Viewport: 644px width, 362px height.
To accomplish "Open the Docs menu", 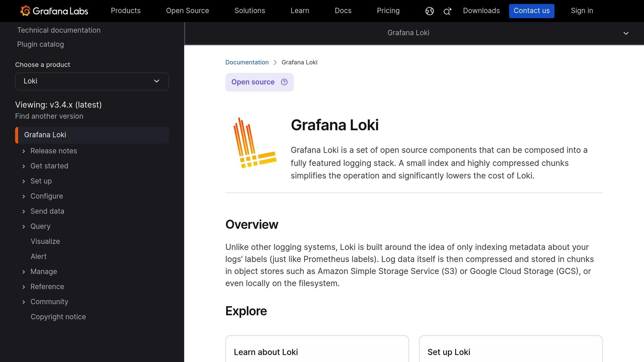I will point(343,11).
